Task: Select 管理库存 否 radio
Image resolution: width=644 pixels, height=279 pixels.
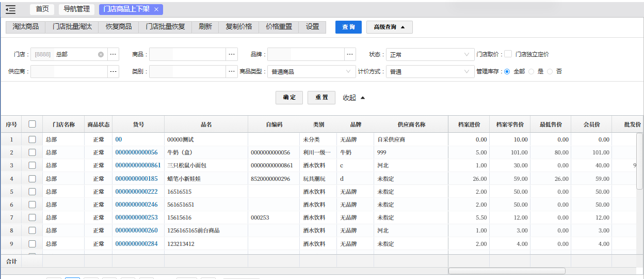Action: click(x=550, y=72)
